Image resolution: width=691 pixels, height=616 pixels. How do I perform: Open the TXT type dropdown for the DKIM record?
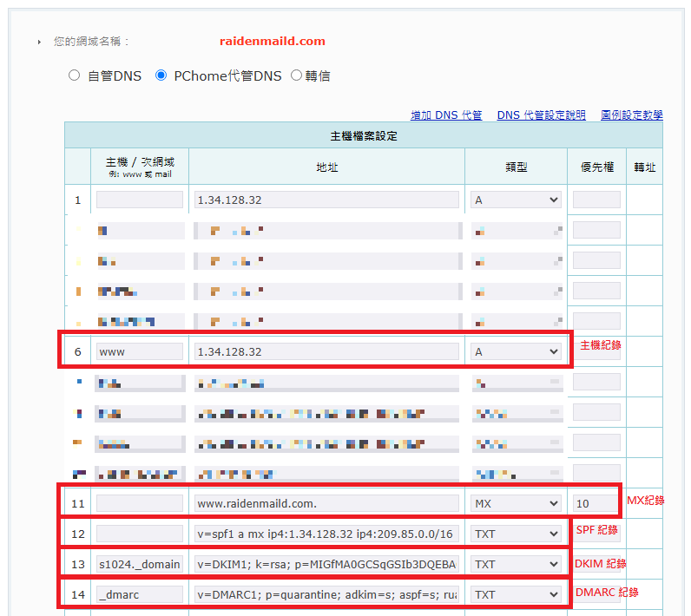click(517, 564)
